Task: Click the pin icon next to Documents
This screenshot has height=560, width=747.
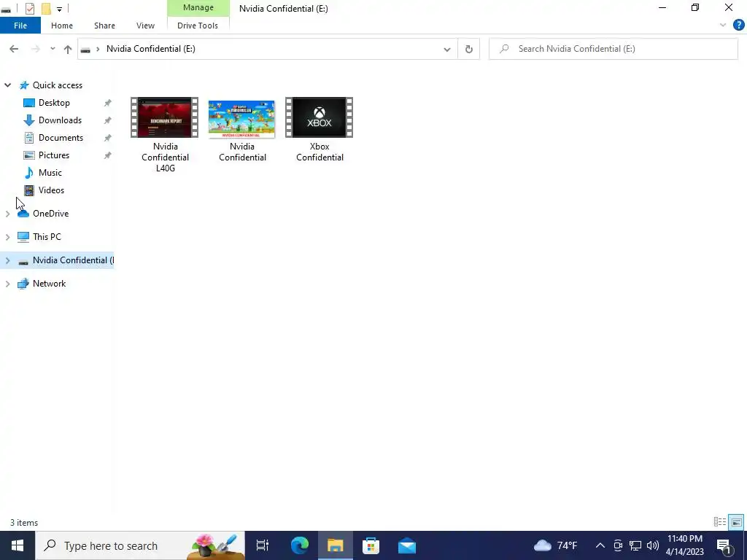Action: pyautogui.click(x=108, y=138)
